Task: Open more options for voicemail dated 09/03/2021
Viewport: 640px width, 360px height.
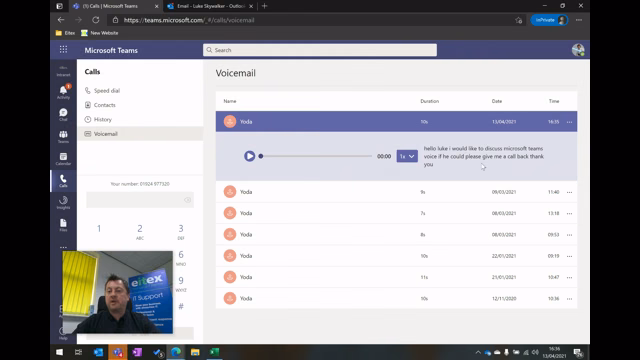Action: pos(569,192)
